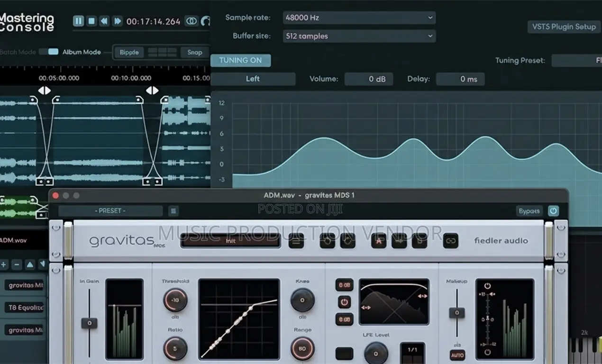Viewport: 602px width, 364px height.
Task: Click the Volume 0 dB value field
Action: pyautogui.click(x=369, y=79)
